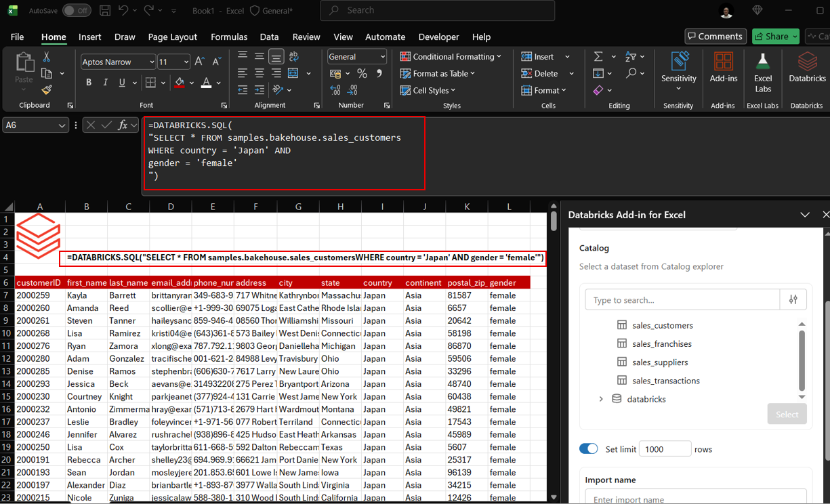Click the Decrease Font Size icon
Image resolution: width=830 pixels, height=504 pixels.
click(x=217, y=62)
